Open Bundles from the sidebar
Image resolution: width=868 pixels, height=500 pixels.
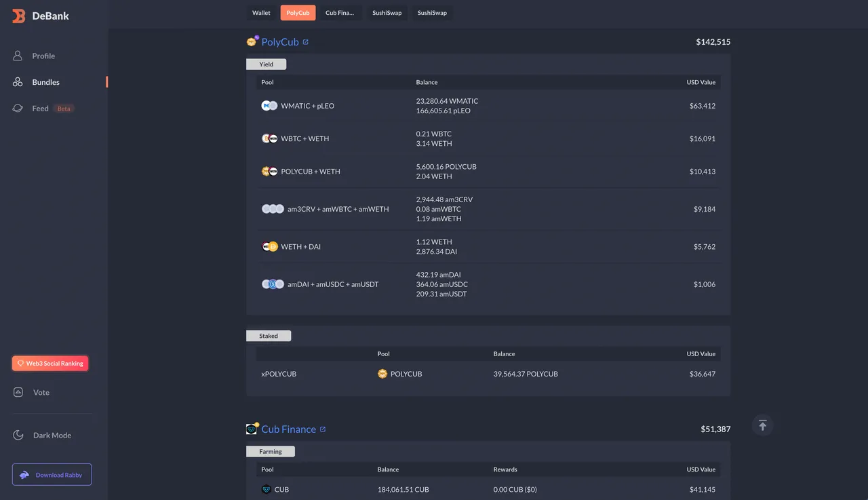click(45, 82)
